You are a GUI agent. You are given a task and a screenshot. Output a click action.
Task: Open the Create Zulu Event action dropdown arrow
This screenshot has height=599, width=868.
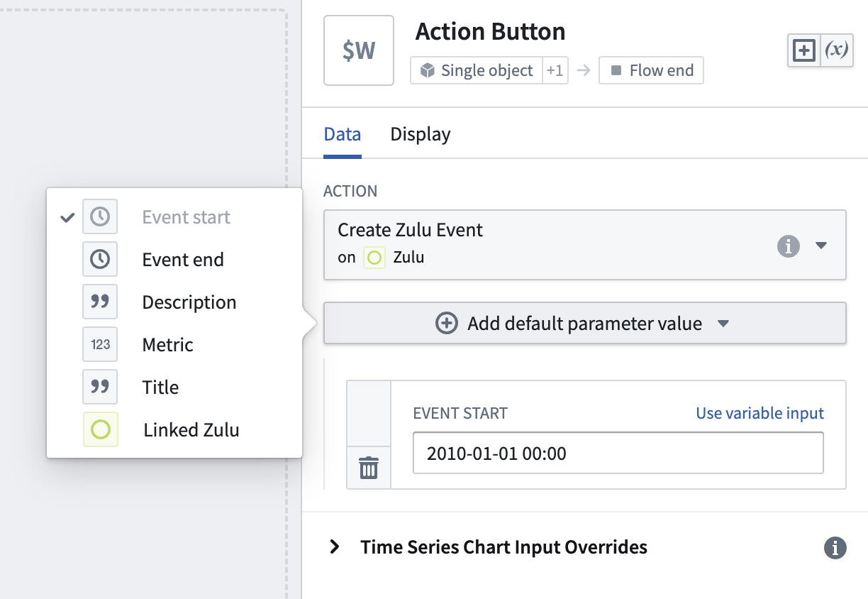point(821,246)
